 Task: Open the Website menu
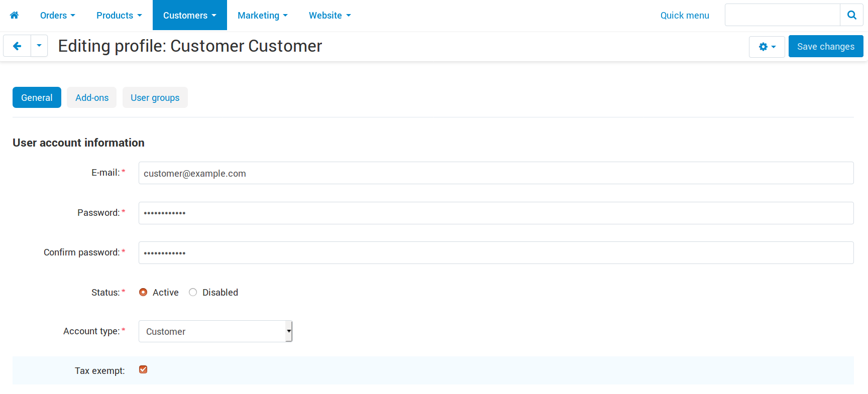(330, 15)
